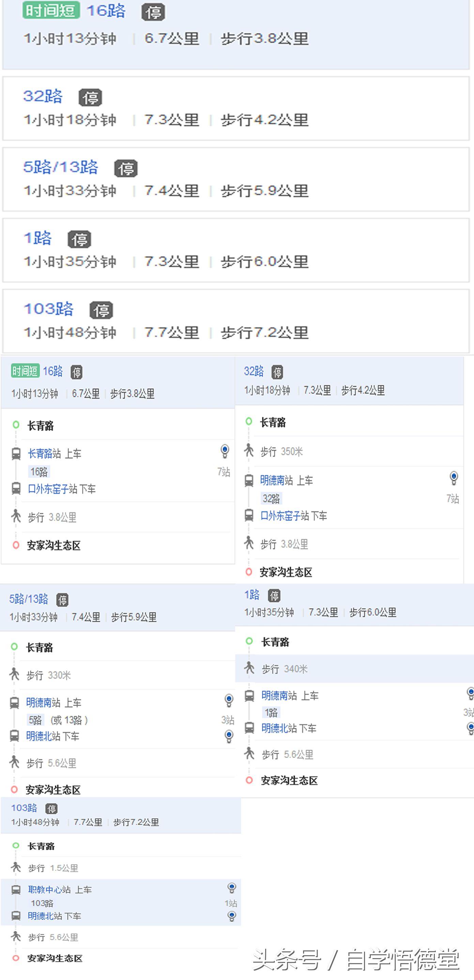Click the map pin beside 长青路站

tap(225, 451)
